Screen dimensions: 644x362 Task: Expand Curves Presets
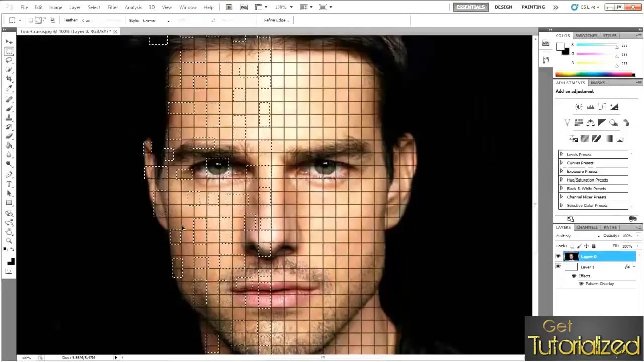tap(561, 163)
